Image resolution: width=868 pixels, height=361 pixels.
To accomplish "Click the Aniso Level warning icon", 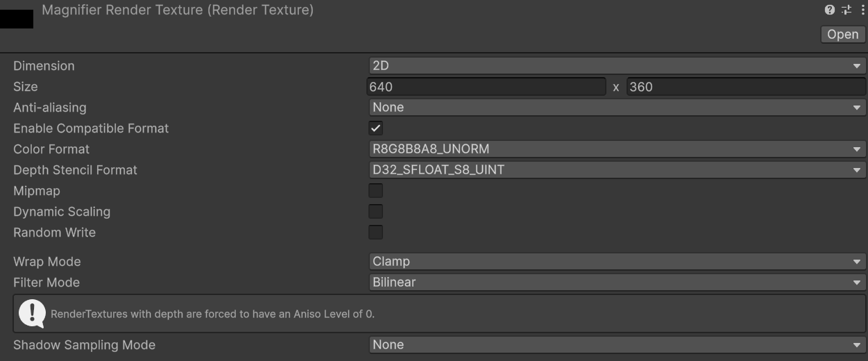I will tap(31, 314).
